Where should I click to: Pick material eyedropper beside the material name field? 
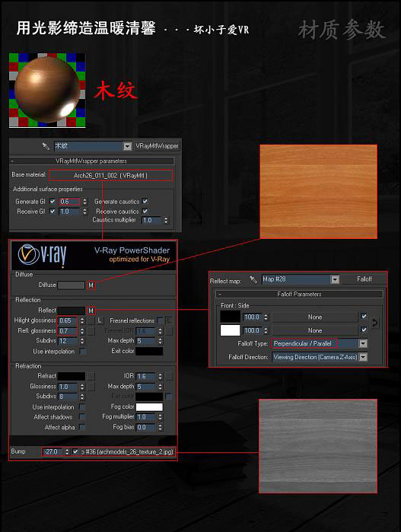(46, 146)
